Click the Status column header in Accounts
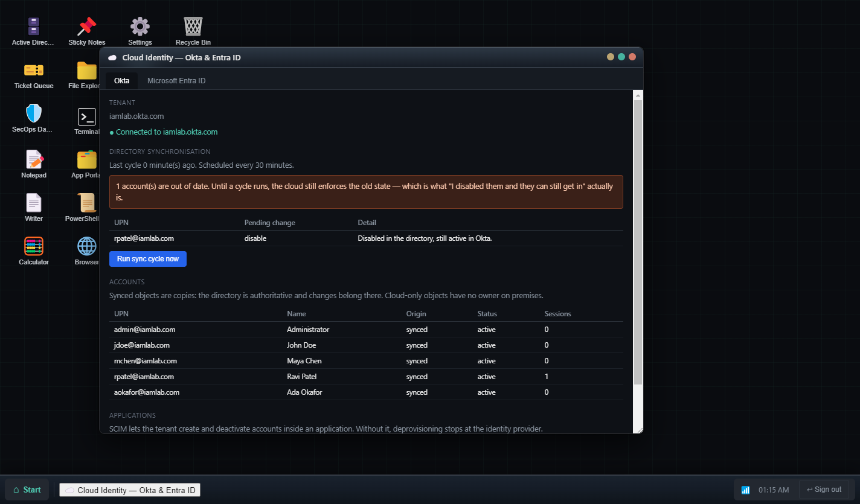This screenshot has height=504, width=860. pyautogui.click(x=487, y=314)
